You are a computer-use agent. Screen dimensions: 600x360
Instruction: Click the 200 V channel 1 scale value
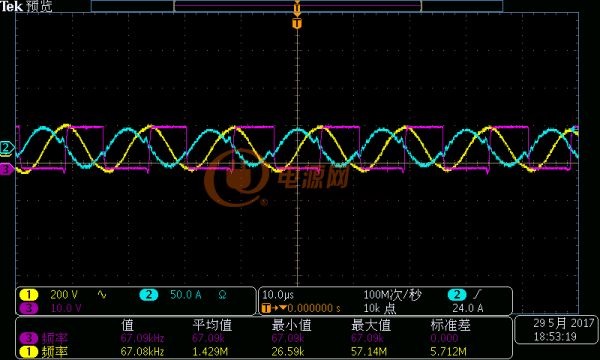click(64, 295)
